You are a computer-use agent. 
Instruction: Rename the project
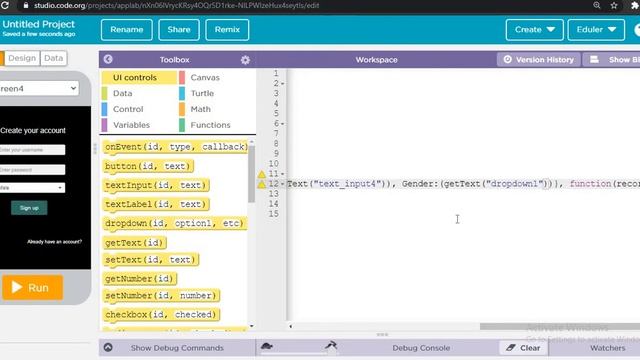point(127,30)
